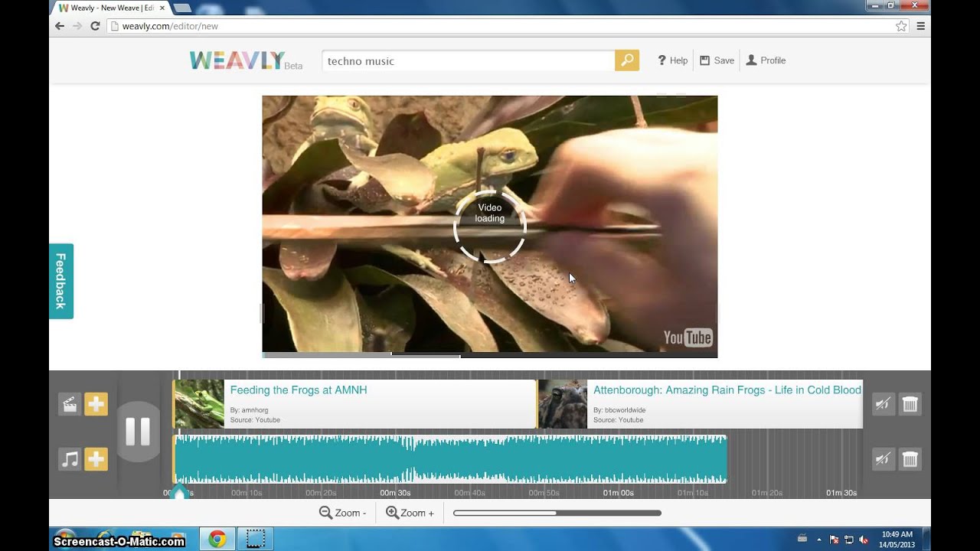Click the Weavly Beta logo
The height and width of the screenshot is (551, 980).
pos(246,61)
